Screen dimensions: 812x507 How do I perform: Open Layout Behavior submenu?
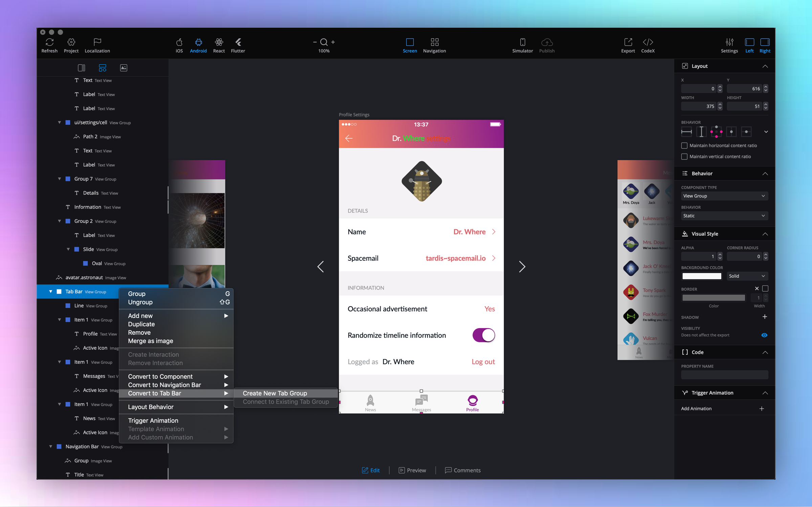pos(176,407)
